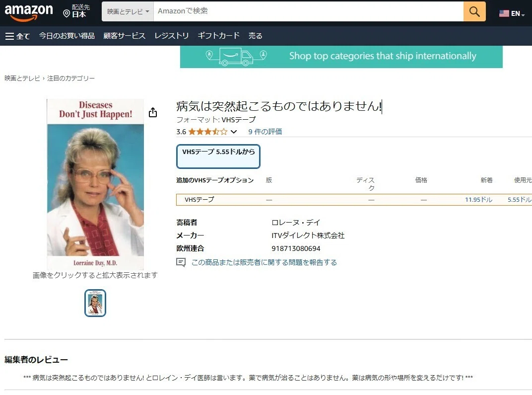Click the ITVダイレクト株式会社 manufacturer text

(x=308, y=236)
